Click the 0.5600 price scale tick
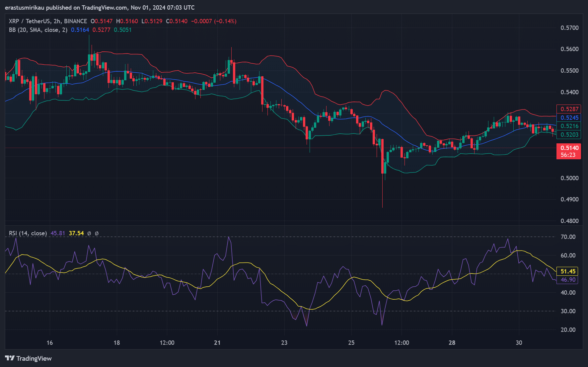This screenshot has height=367, width=588. click(569, 49)
